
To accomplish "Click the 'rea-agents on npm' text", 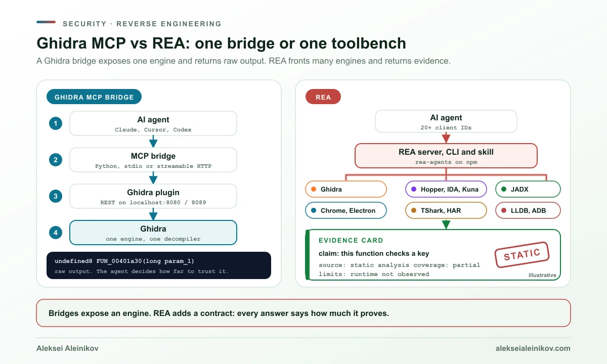I will [x=446, y=162].
